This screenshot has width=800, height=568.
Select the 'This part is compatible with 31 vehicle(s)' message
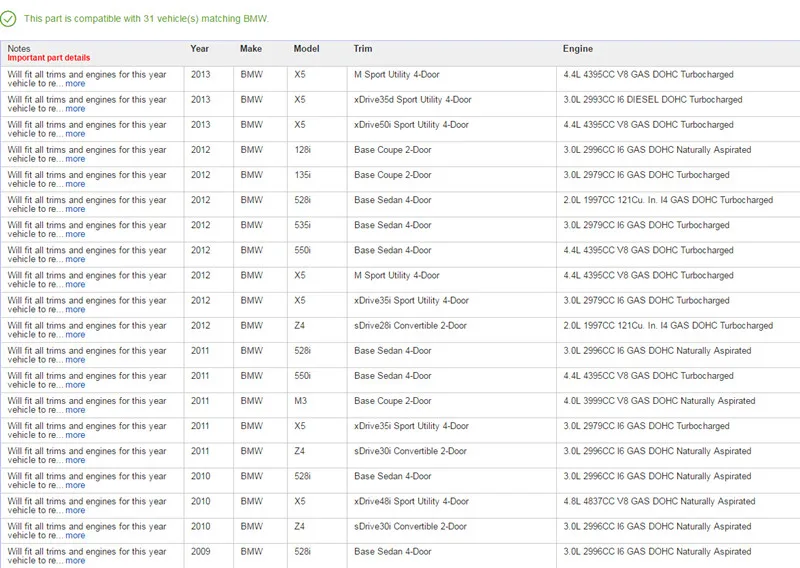(x=146, y=19)
